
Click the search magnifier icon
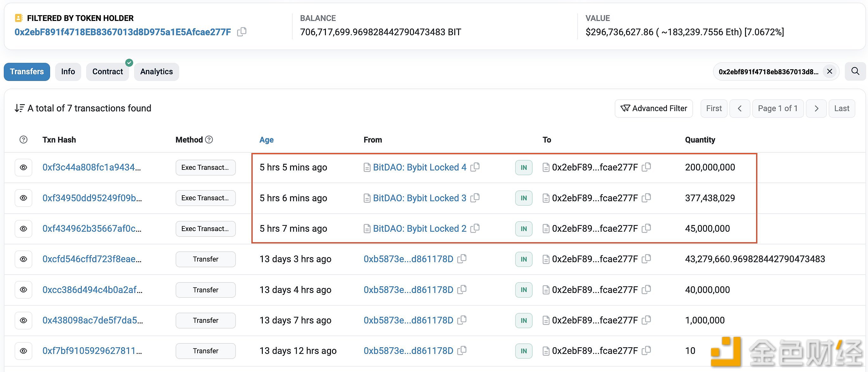pyautogui.click(x=855, y=71)
